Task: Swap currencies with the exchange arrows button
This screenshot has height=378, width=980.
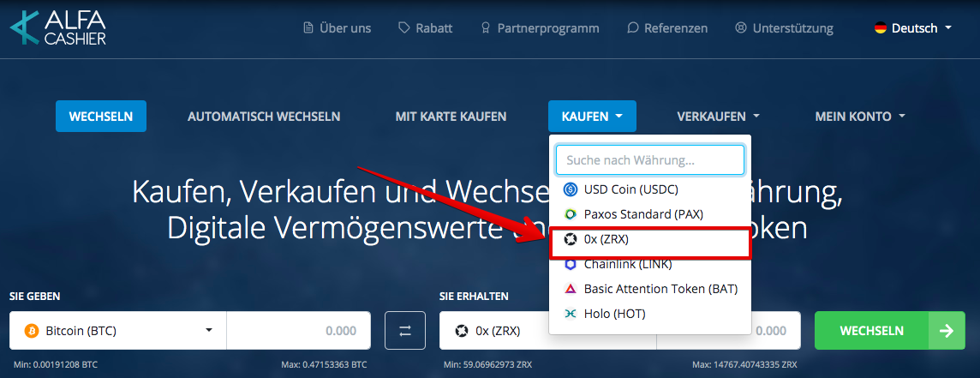Action: [405, 331]
